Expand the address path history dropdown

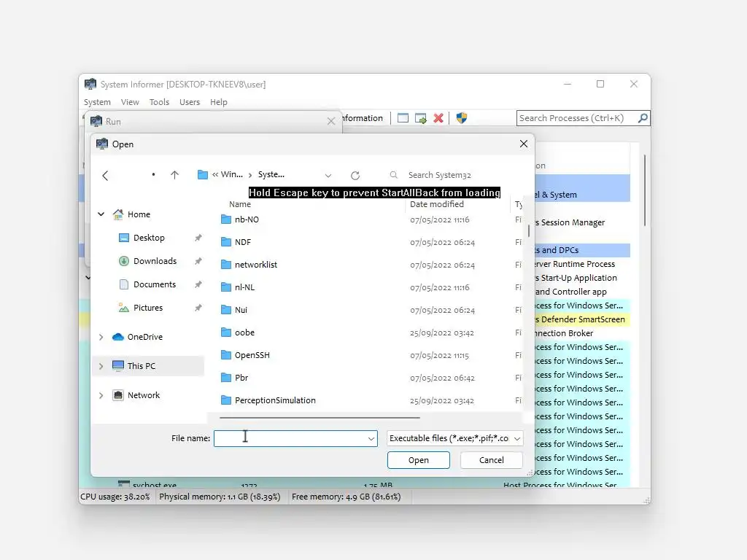coord(328,175)
